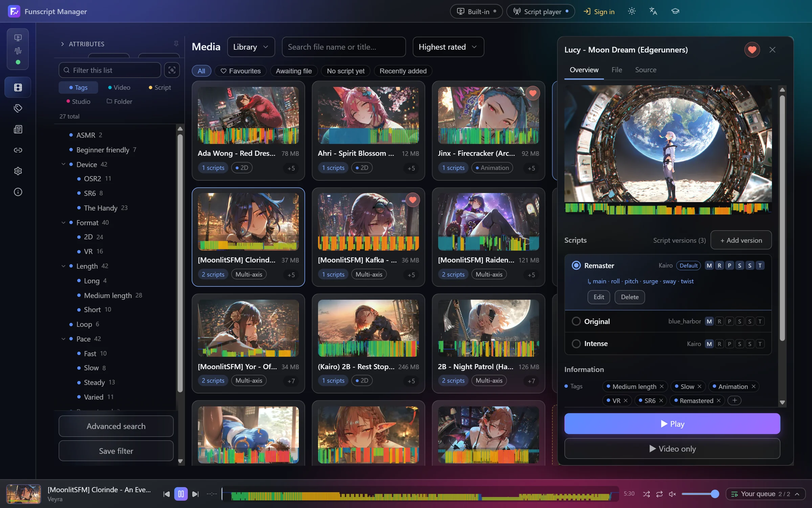Toggle repeat in player bar

pyautogui.click(x=659, y=494)
